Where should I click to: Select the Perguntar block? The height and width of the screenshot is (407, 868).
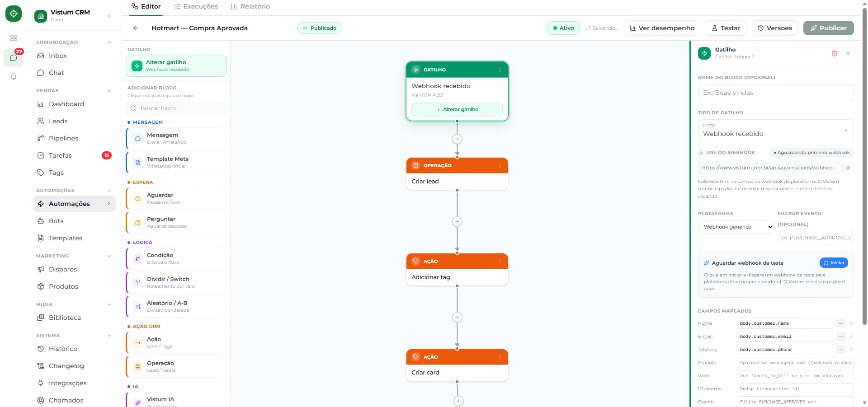pyautogui.click(x=176, y=222)
